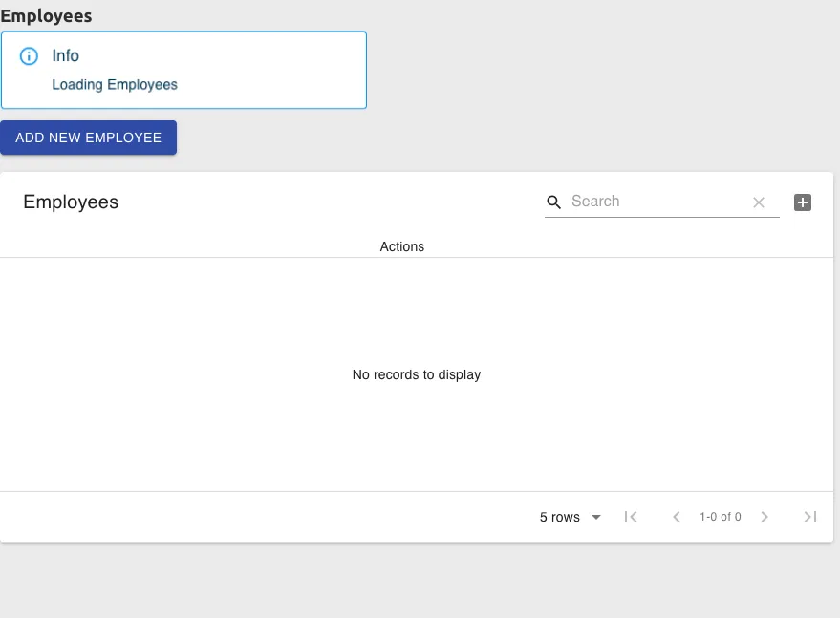The height and width of the screenshot is (618, 840).
Task: Click the No records to display message
Action: (417, 374)
